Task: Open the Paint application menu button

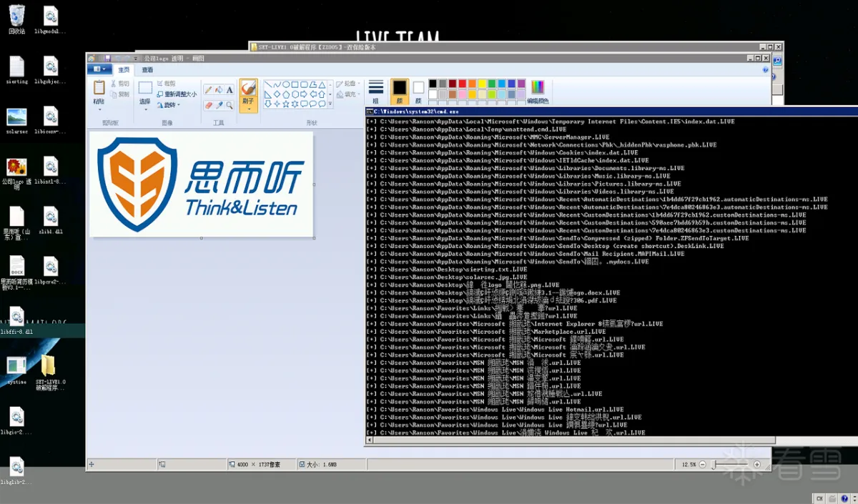Action: 99,69
